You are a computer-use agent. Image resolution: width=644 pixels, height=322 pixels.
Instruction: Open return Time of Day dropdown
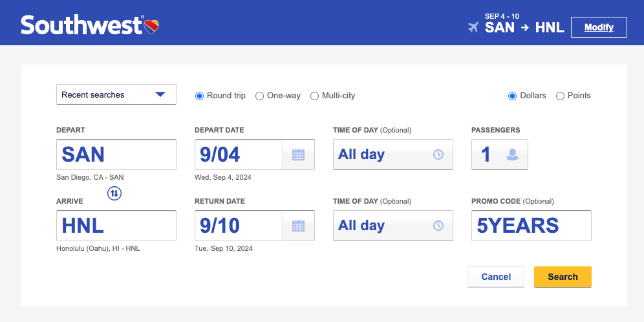pyautogui.click(x=393, y=226)
